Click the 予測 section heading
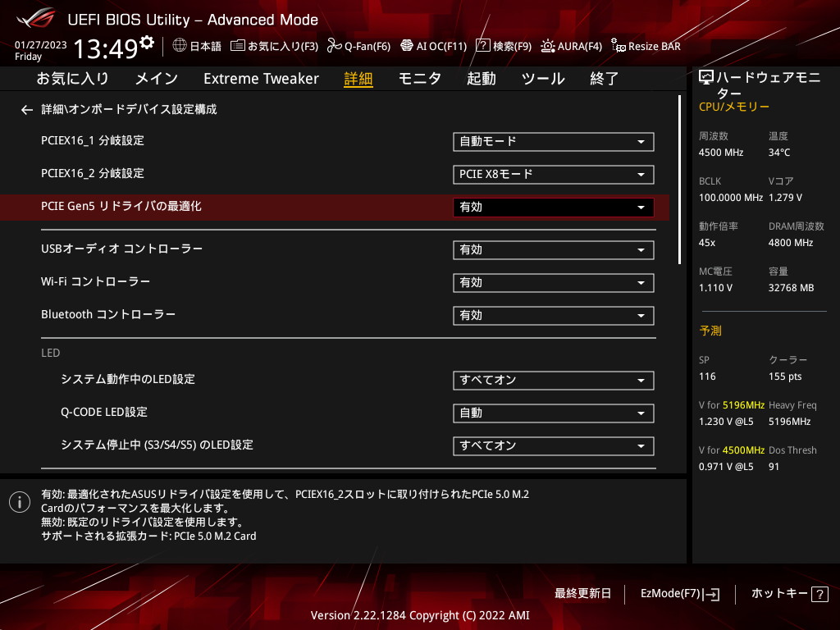This screenshot has height=630, width=840. coord(710,331)
